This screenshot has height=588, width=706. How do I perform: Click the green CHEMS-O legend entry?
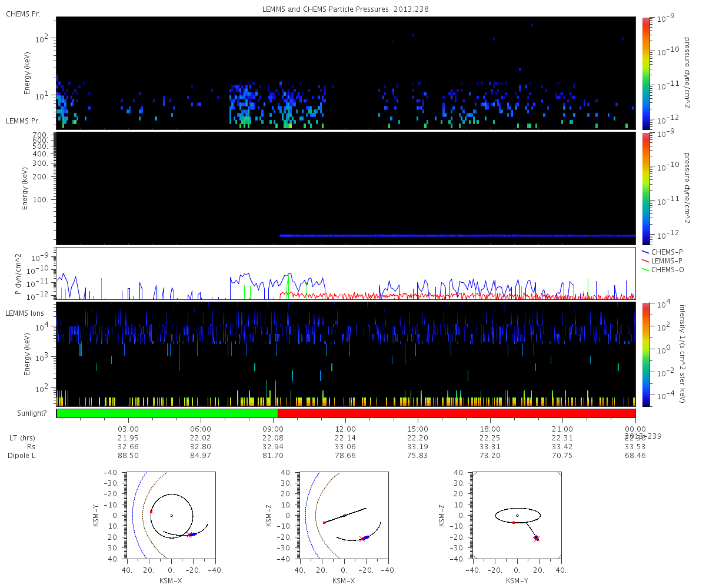[665, 269]
